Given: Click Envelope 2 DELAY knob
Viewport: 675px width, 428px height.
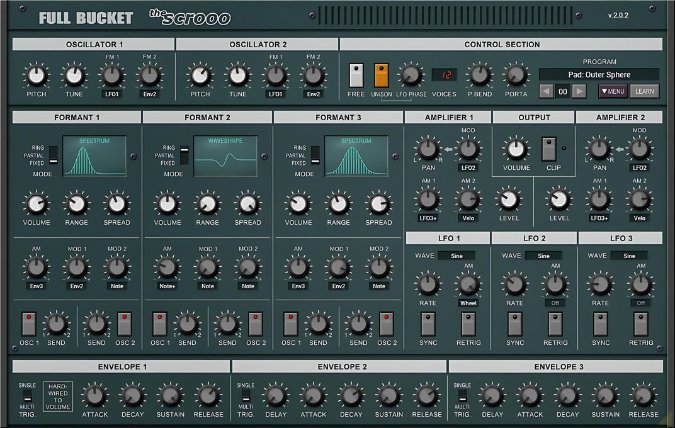Looking at the screenshot, I should point(276,396).
